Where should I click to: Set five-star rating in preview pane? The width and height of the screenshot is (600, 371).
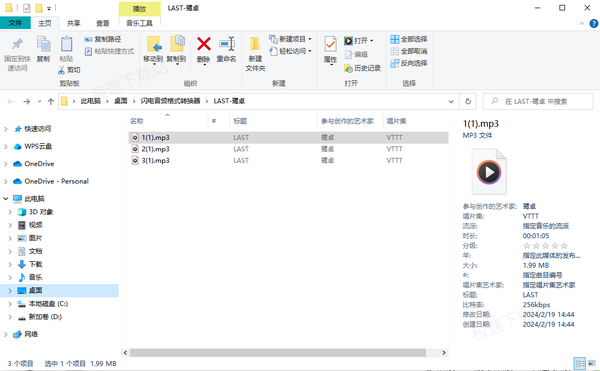click(x=564, y=246)
